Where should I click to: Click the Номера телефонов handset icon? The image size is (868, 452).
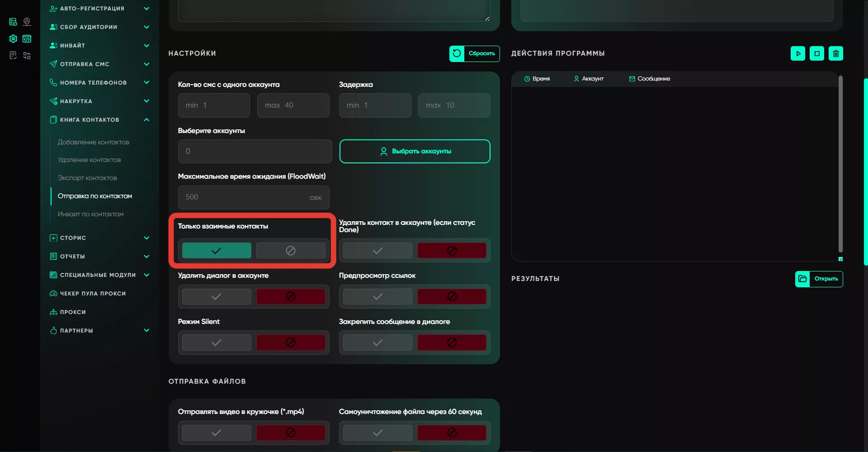(x=53, y=83)
